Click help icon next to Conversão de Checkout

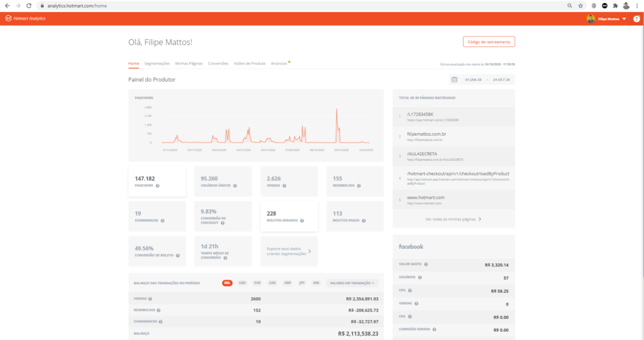[x=223, y=223]
